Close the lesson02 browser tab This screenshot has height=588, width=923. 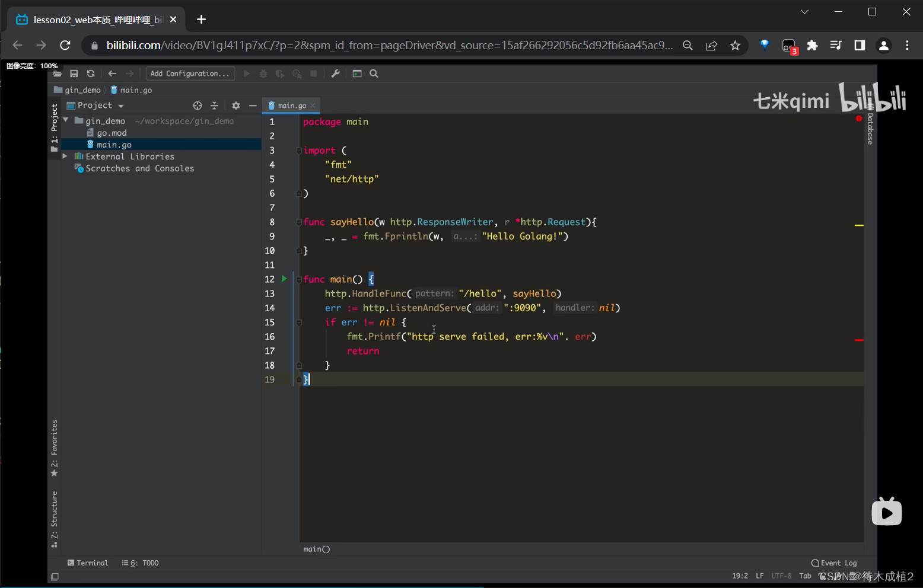173,20
